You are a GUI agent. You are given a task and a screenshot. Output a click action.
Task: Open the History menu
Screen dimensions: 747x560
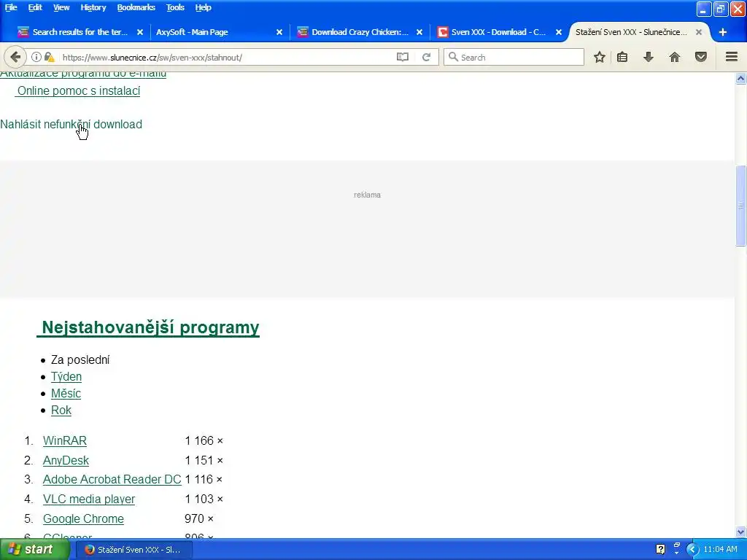coord(93,7)
